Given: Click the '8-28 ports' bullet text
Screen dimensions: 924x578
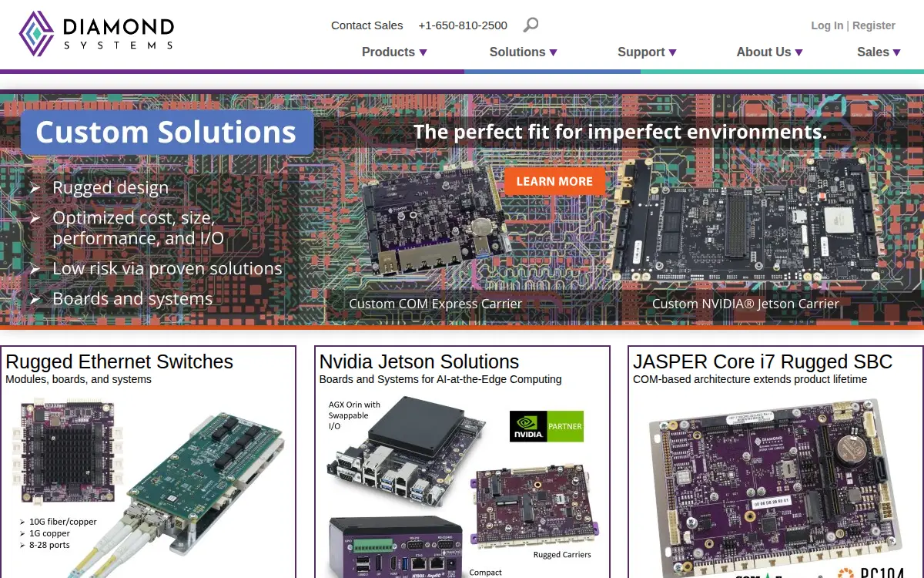Looking at the screenshot, I should (x=49, y=545).
